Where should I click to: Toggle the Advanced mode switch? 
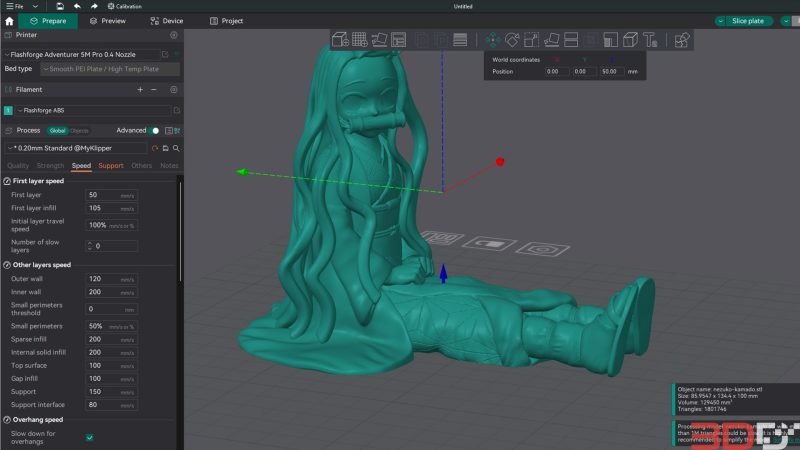click(x=155, y=131)
